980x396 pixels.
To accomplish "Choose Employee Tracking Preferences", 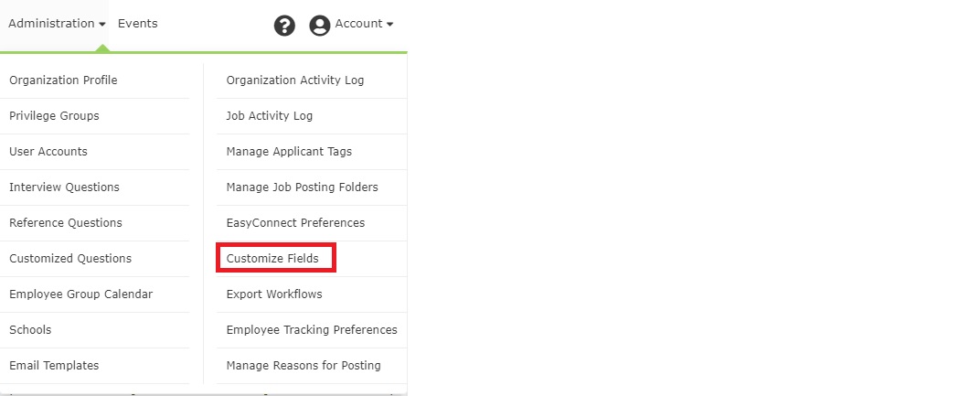I will pyautogui.click(x=312, y=330).
